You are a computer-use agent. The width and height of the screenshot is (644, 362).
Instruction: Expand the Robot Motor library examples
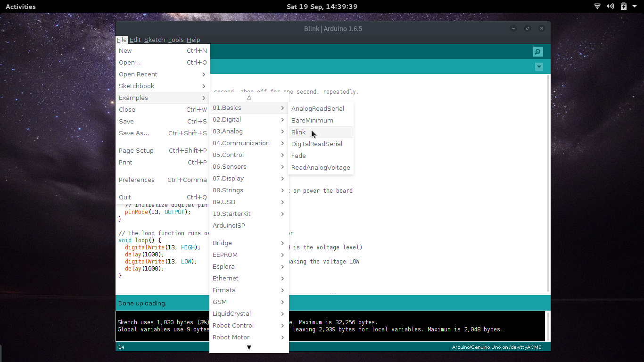pyautogui.click(x=249, y=337)
